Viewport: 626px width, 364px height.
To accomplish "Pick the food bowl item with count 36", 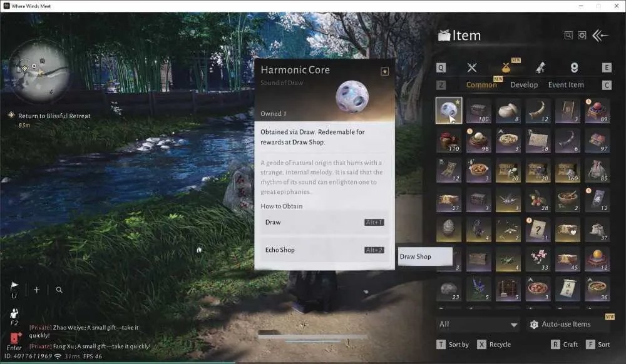I will point(597,289).
